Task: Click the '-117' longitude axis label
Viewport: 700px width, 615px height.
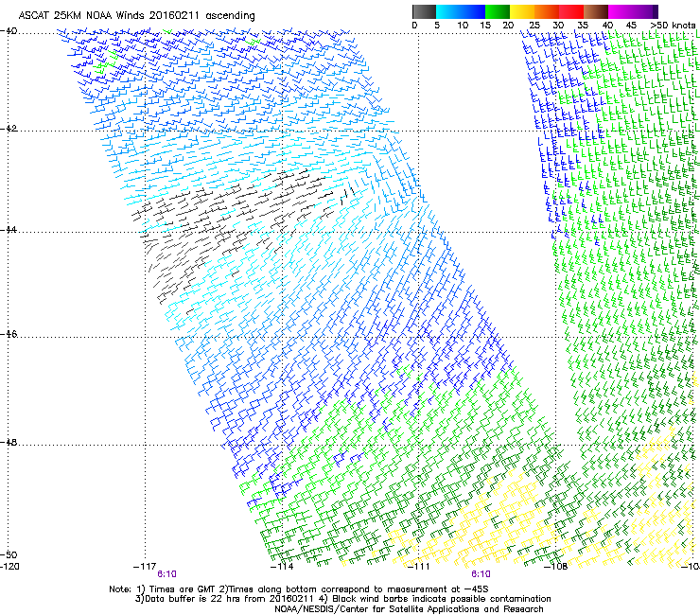Action: pos(145,567)
